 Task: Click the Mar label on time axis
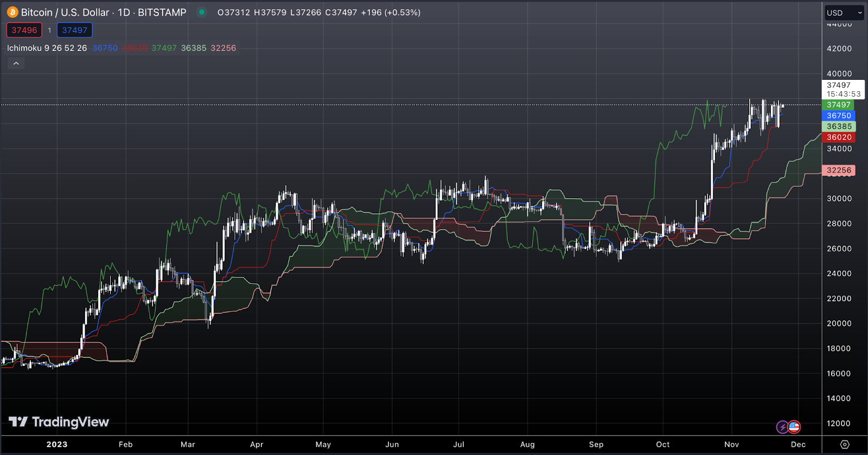188,444
